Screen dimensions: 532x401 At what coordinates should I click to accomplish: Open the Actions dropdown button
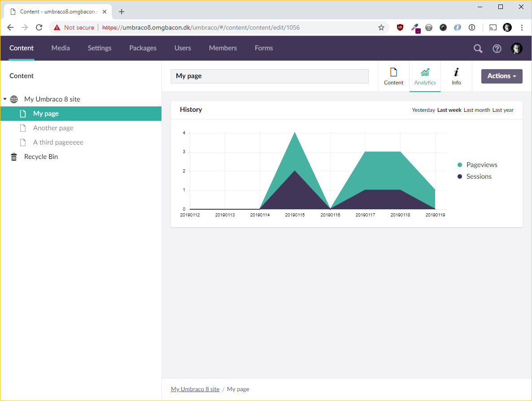[x=501, y=76]
